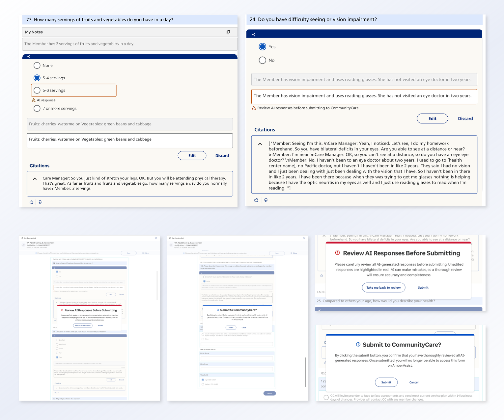Discard the large vision impairment AI response
The width and height of the screenshot is (504, 420).
pyautogui.click(x=465, y=118)
